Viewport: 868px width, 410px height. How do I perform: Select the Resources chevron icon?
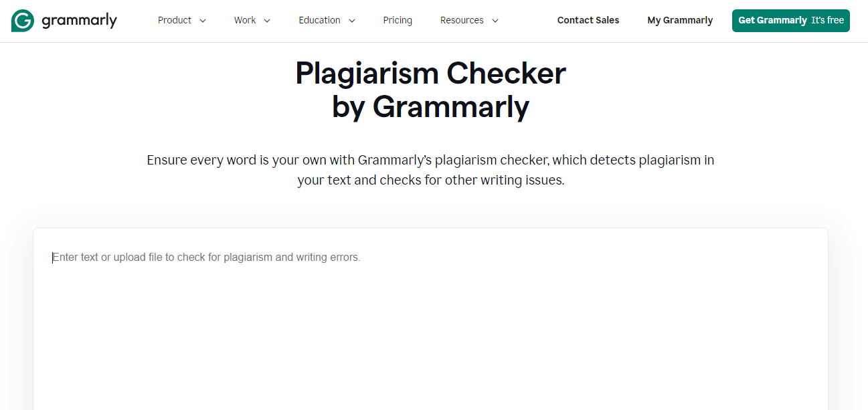coord(495,21)
